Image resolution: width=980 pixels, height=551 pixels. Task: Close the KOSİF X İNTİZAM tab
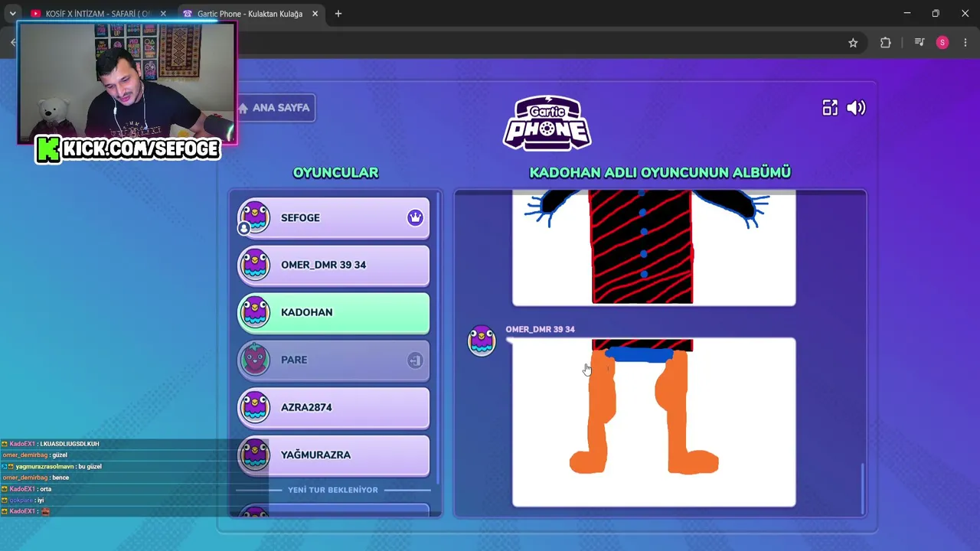(163, 14)
